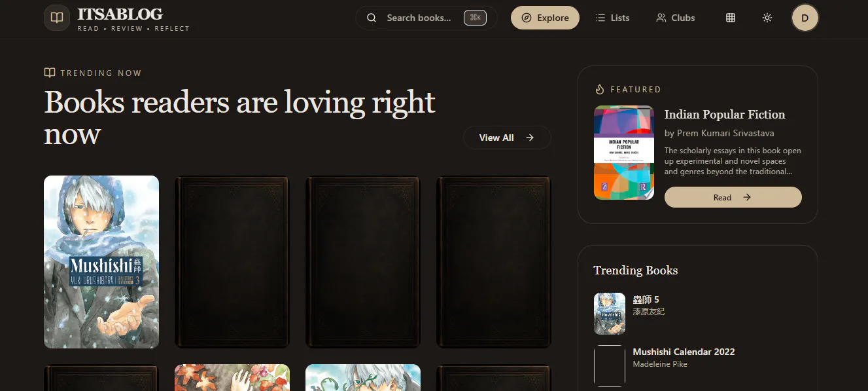Open Indian Popular Fiction title link
Viewport: 868px width, 391px height.
(725, 115)
